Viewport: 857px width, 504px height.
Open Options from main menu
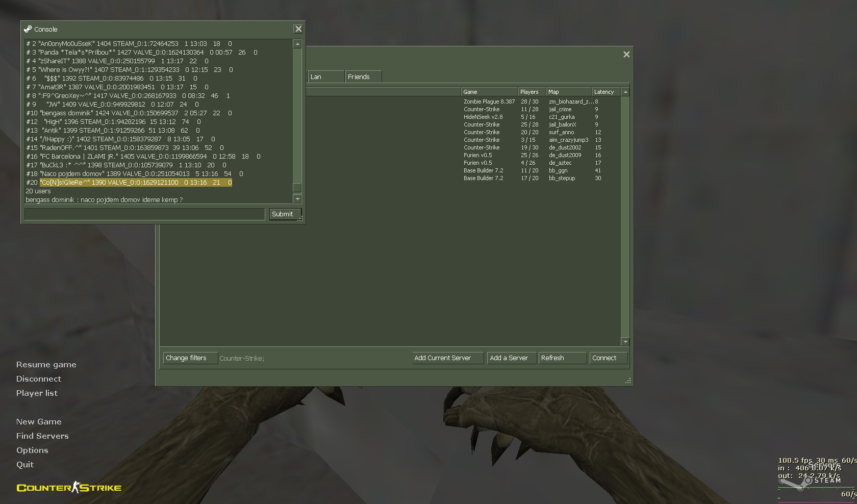point(32,450)
